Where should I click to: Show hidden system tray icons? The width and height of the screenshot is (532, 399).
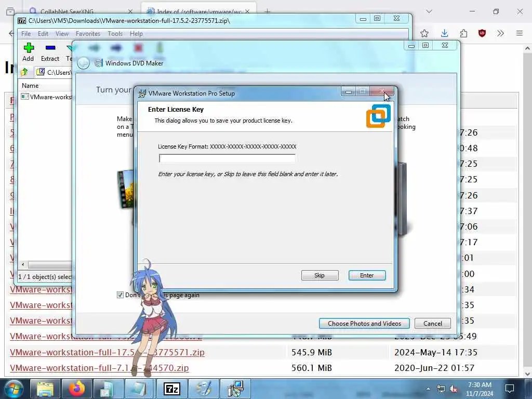click(428, 389)
